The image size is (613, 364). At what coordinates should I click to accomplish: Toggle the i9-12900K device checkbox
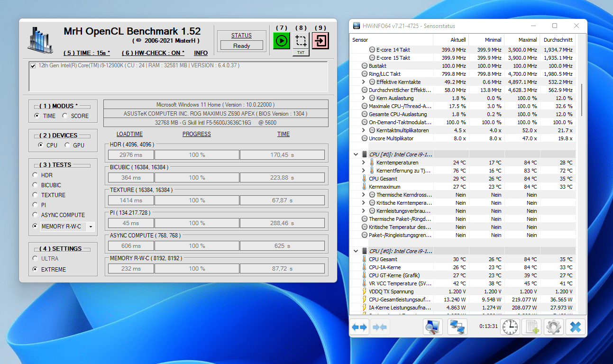click(33, 66)
